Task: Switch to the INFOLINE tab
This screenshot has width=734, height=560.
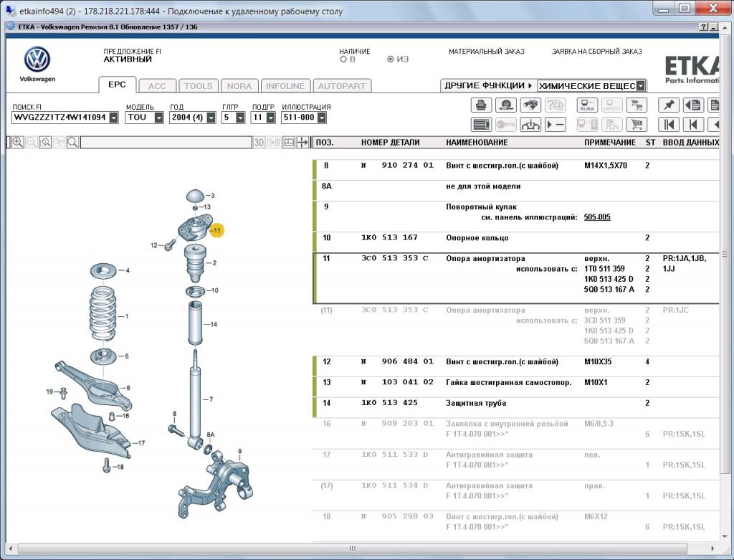Action: coord(285,86)
